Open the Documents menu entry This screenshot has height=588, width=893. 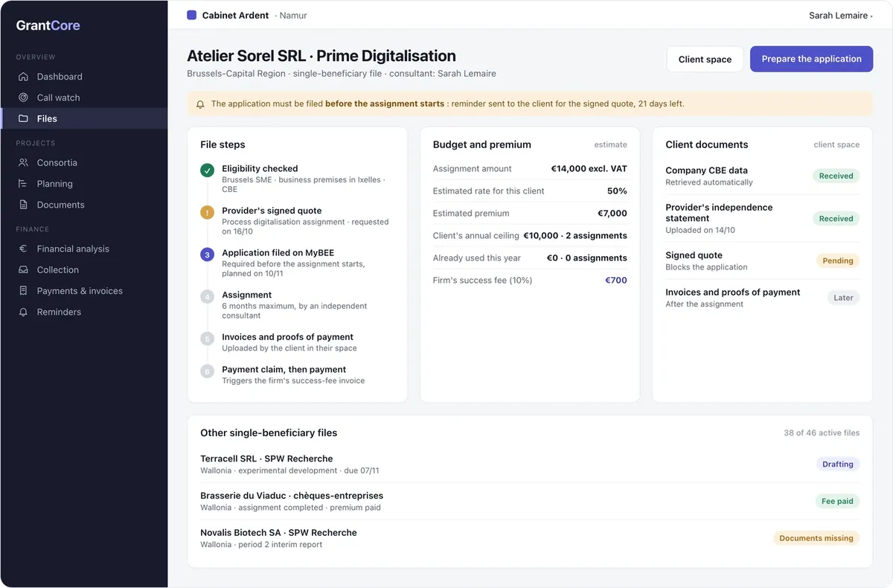84,205
